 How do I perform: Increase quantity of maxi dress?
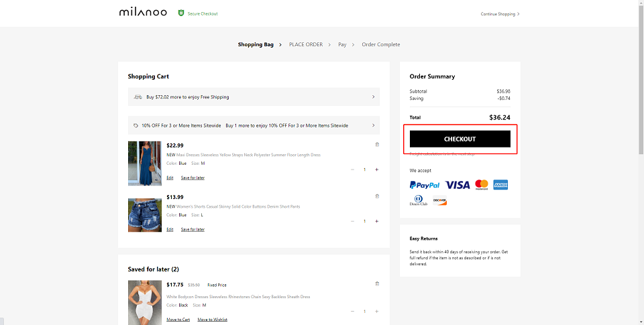[376, 170]
